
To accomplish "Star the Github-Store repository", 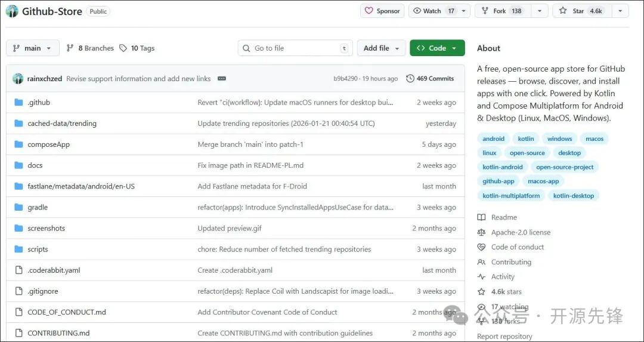I will pos(582,11).
